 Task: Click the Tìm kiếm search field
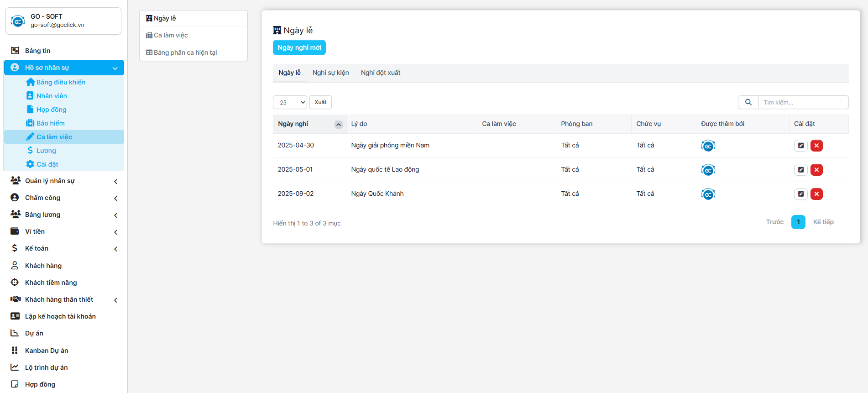(x=803, y=102)
